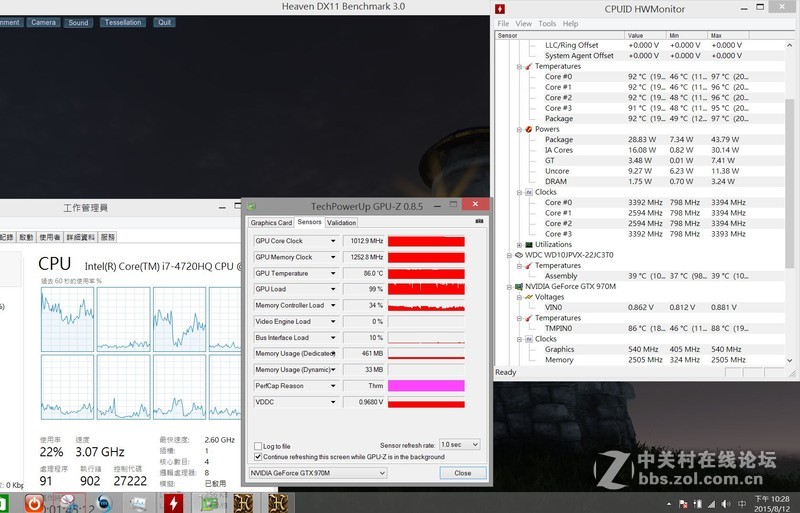800x513 pixels.
Task: Open the GPU Core Clock sensor dropdown
Action: [x=333, y=241]
